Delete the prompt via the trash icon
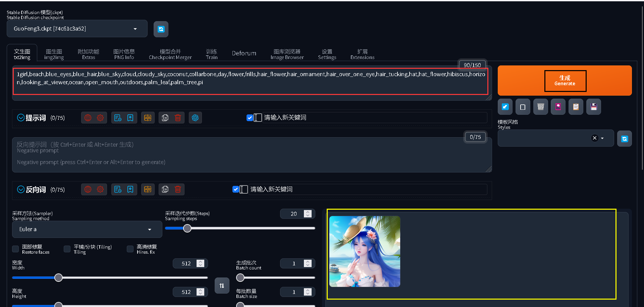Screen dimensions: 644x307 (178, 117)
